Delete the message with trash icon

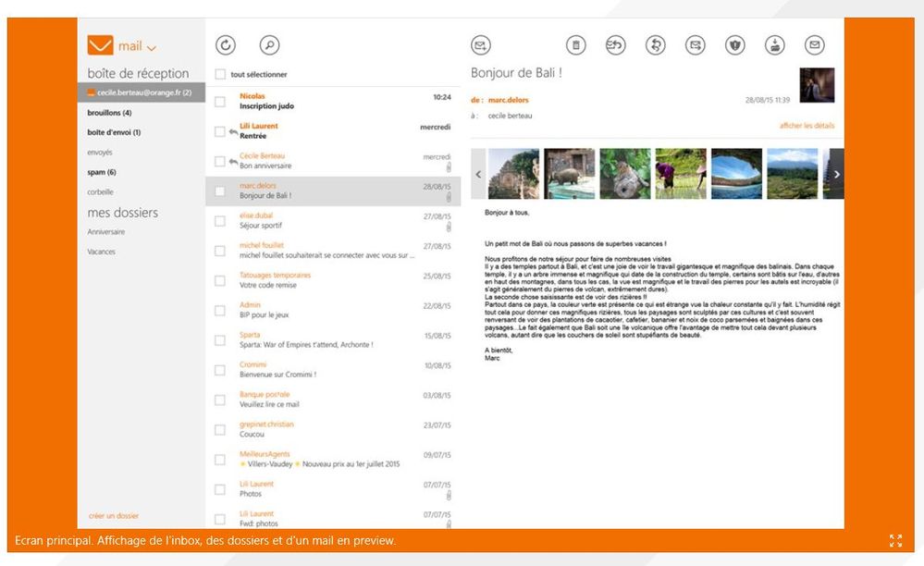[x=575, y=44]
